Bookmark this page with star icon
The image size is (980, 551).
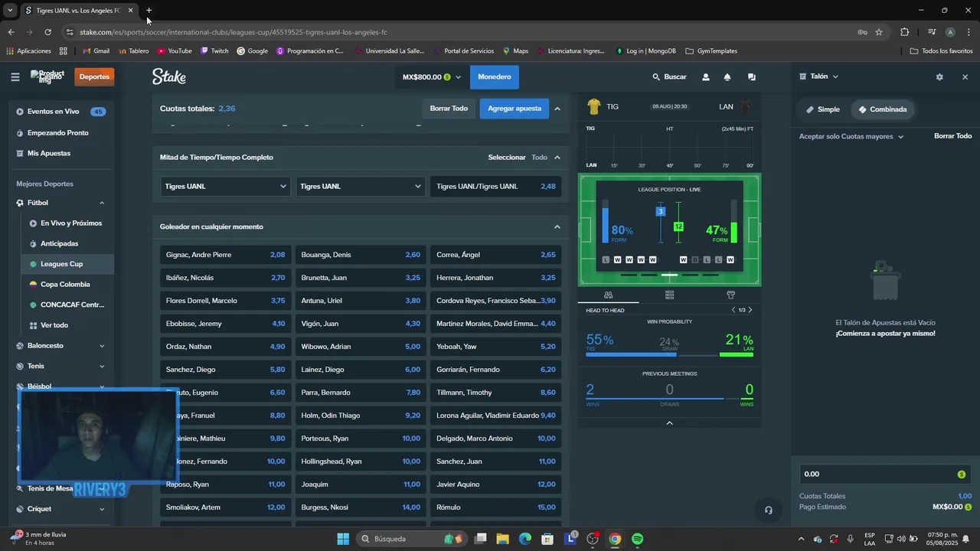[x=879, y=32]
